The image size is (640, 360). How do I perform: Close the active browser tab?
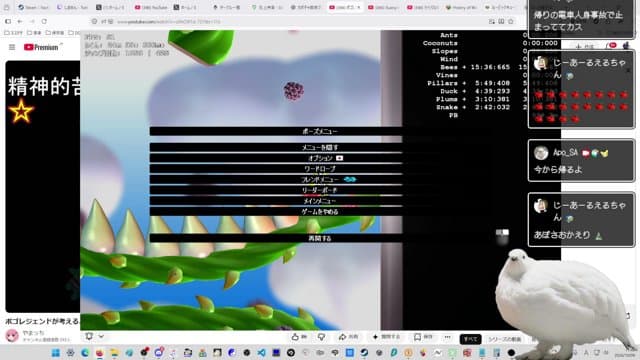[x=358, y=7]
